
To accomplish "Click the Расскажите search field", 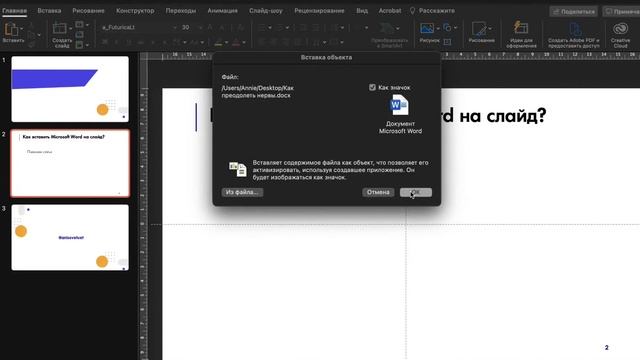I will pyautogui.click(x=437, y=11).
